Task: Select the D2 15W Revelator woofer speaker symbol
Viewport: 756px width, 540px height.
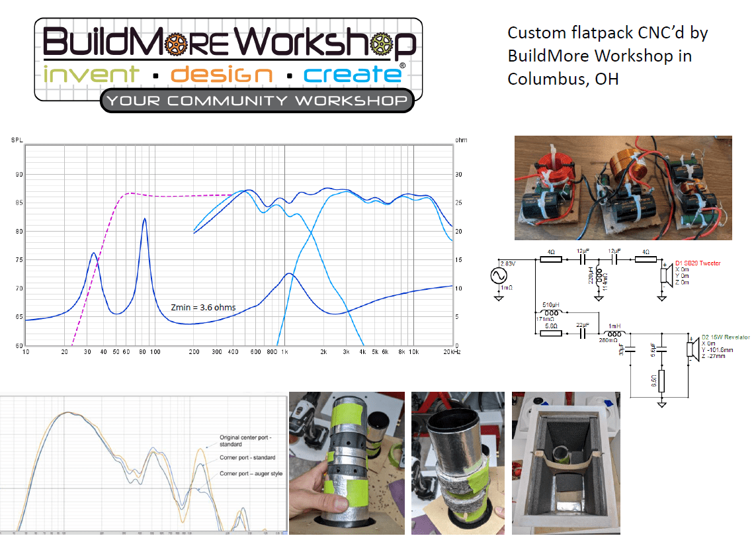Action: point(693,348)
